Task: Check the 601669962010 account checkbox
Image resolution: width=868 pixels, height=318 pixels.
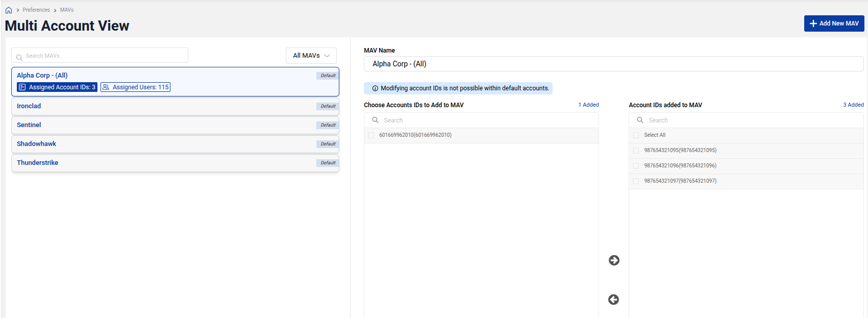Action: tap(371, 135)
